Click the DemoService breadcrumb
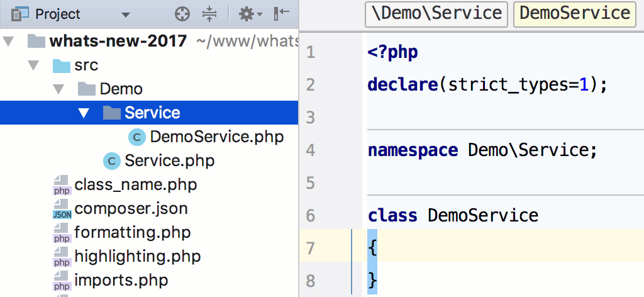Image resolution: width=644 pixels, height=297 pixels. (x=575, y=14)
